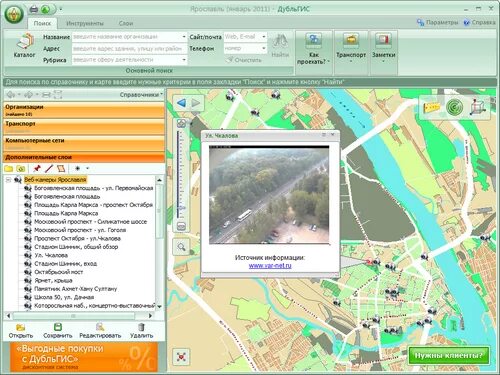The width and height of the screenshot is (500, 375).
Task: Open the Рубрика field dropdown arrow
Action: (184, 60)
